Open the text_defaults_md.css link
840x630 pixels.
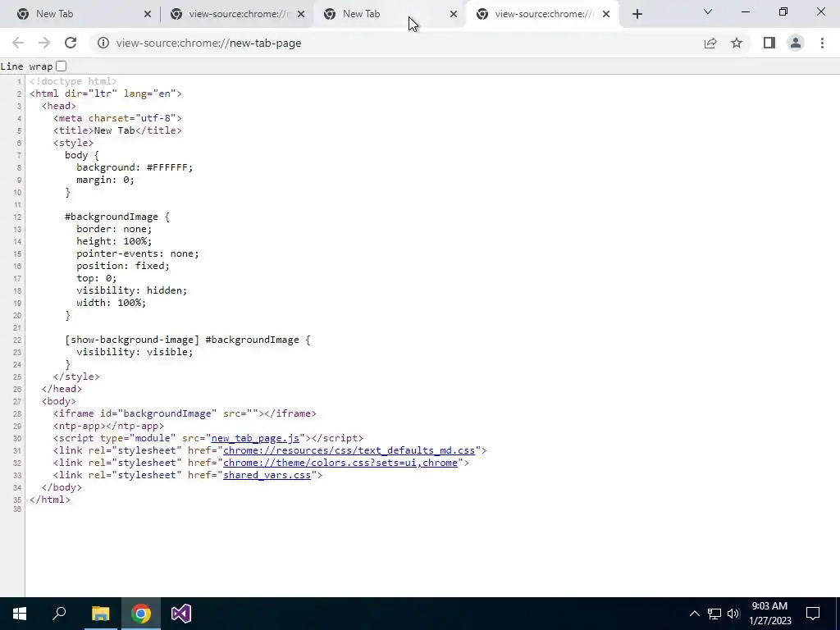click(x=349, y=450)
